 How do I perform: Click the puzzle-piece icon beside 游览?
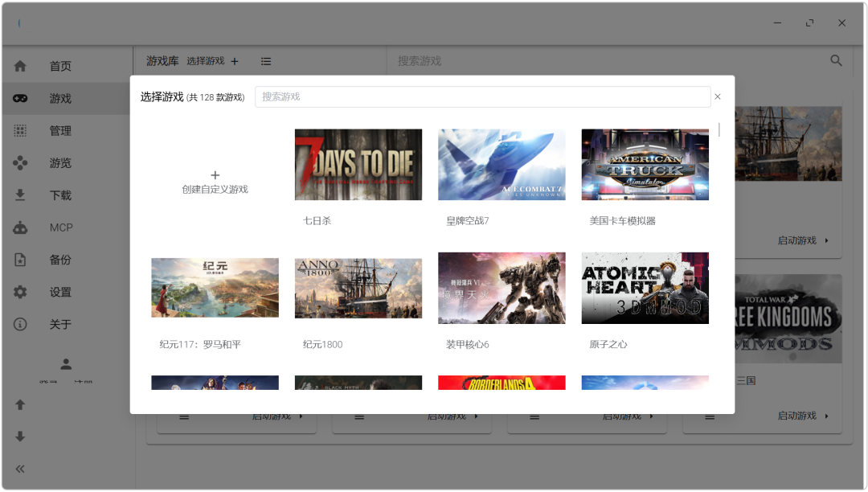20,162
